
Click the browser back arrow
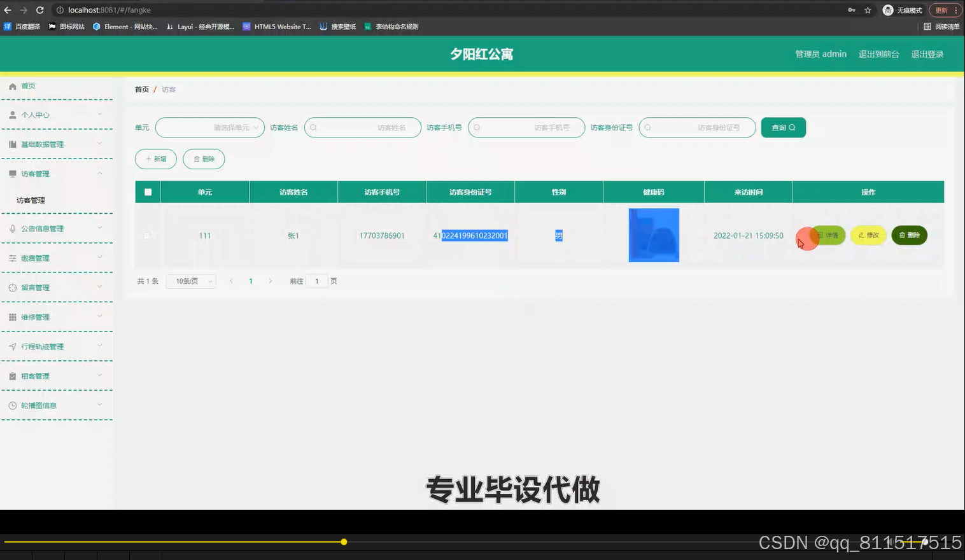tap(8, 10)
